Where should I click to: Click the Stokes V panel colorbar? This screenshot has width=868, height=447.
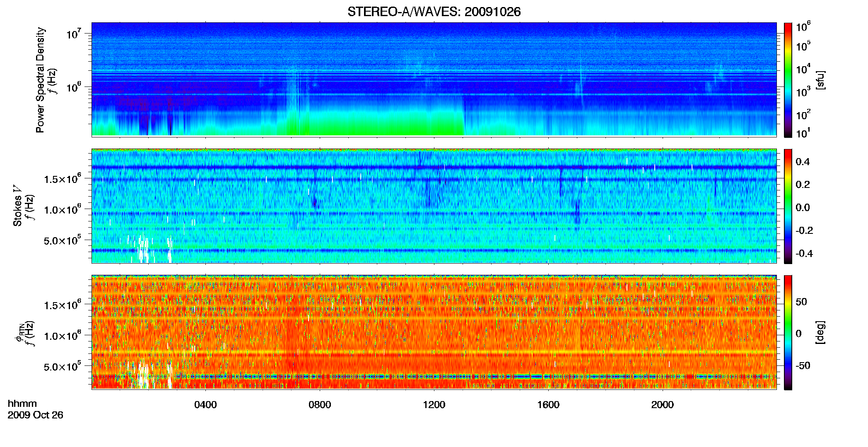788,206
